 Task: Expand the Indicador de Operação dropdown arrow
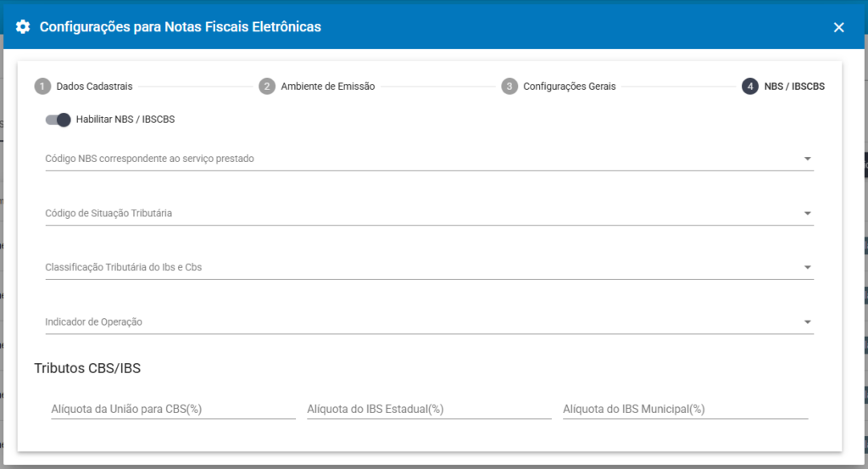807,322
